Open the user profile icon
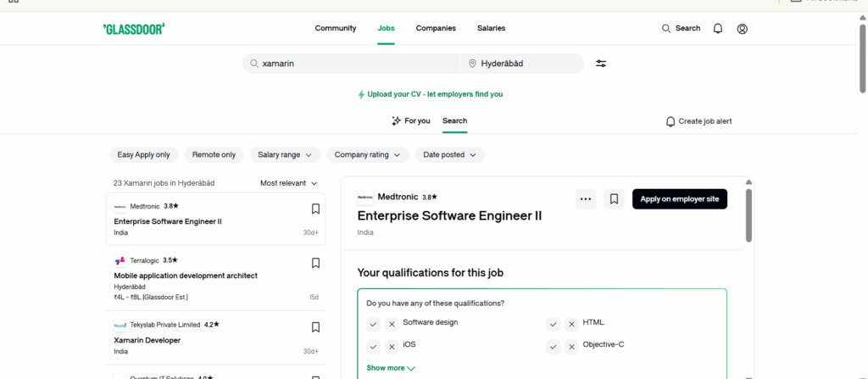The height and width of the screenshot is (379, 868). click(743, 29)
